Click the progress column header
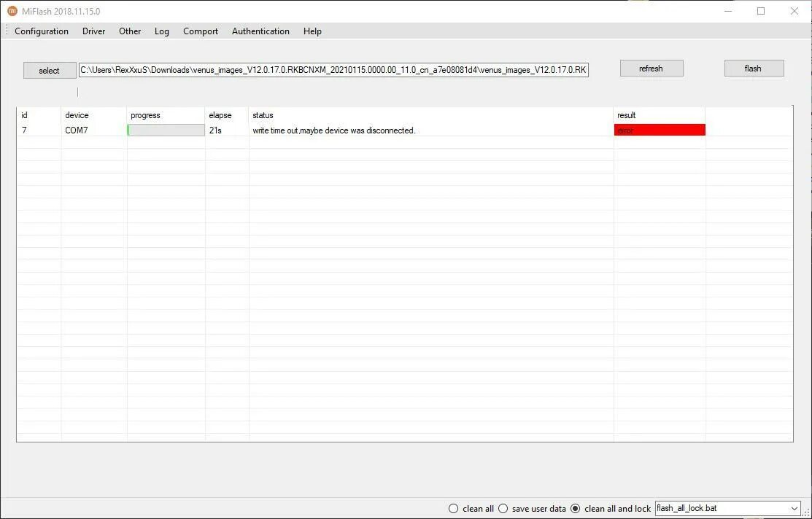The height and width of the screenshot is (519, 812). click(x=166, y=115)
